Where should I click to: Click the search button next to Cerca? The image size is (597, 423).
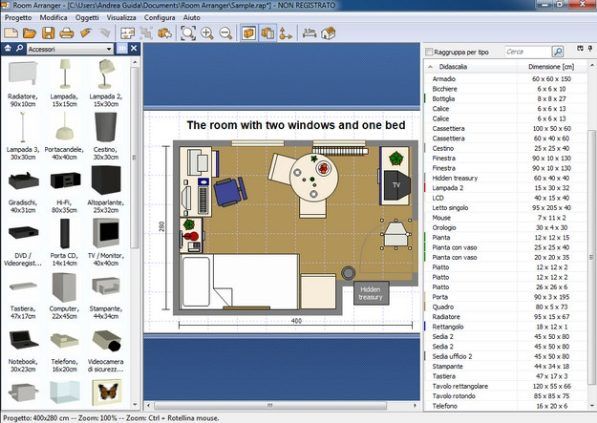pyautogui.click(x=558, y=51)
